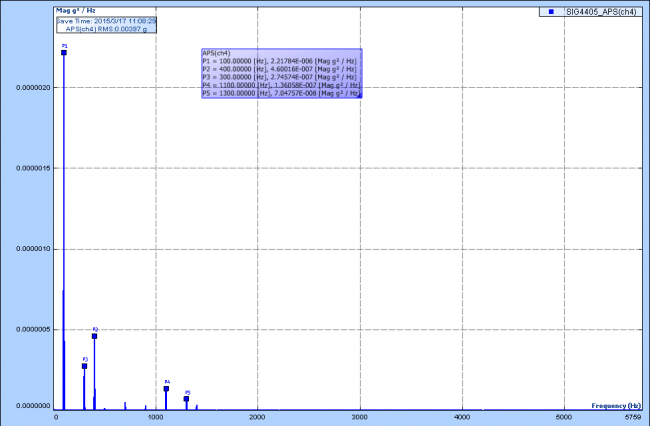The width and height of the screenshot is (650, 426).
Task: Click the 3000 X-axis tick label
Action: click(360, 415)
